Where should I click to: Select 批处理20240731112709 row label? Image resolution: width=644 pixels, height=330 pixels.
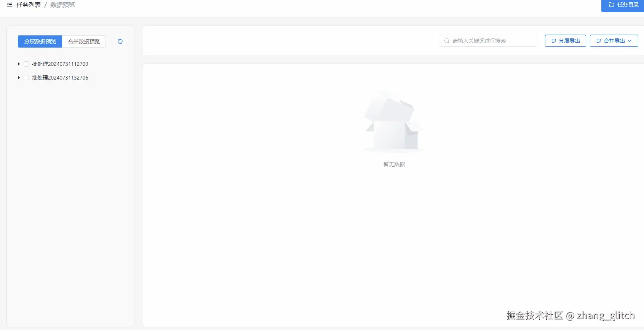coord(60,64)
